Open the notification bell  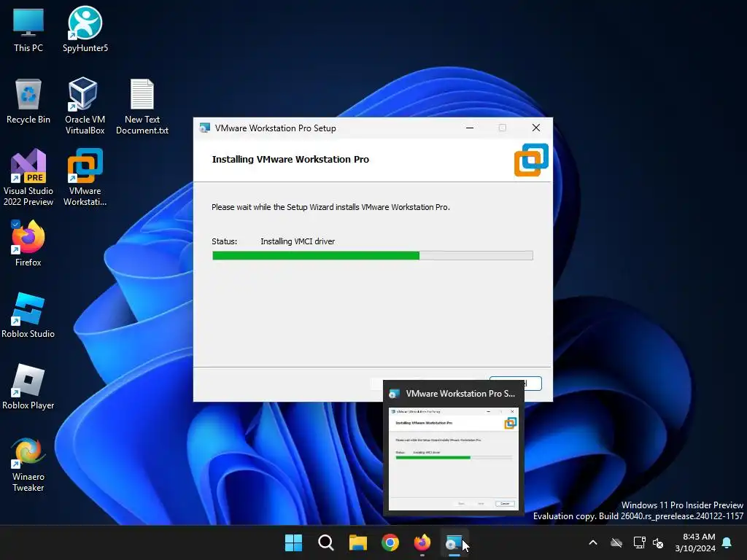click(727, 542)
